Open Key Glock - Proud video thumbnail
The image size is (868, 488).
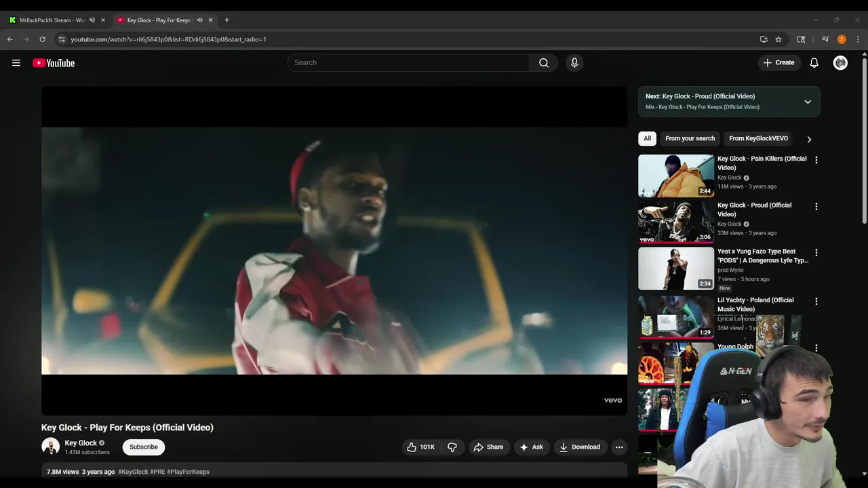click(x=676, y=222)
